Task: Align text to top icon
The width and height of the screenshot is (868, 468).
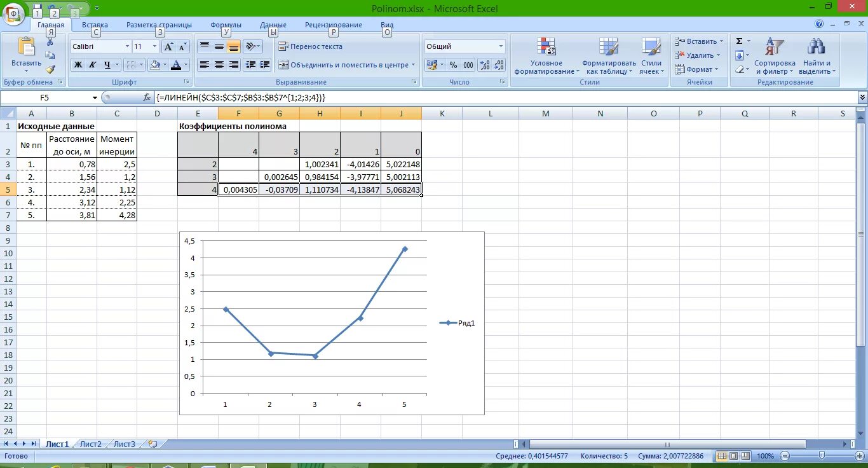Action: click(x=204, y=46)
